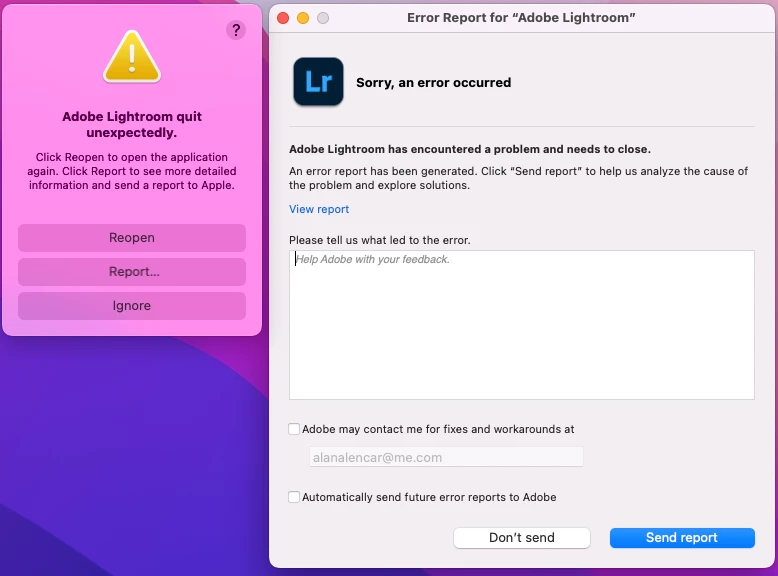Click 'Sorry, an error occurred' heading
Image resolution: width=778 pixels, height=576 pixels.
point(434,82)
